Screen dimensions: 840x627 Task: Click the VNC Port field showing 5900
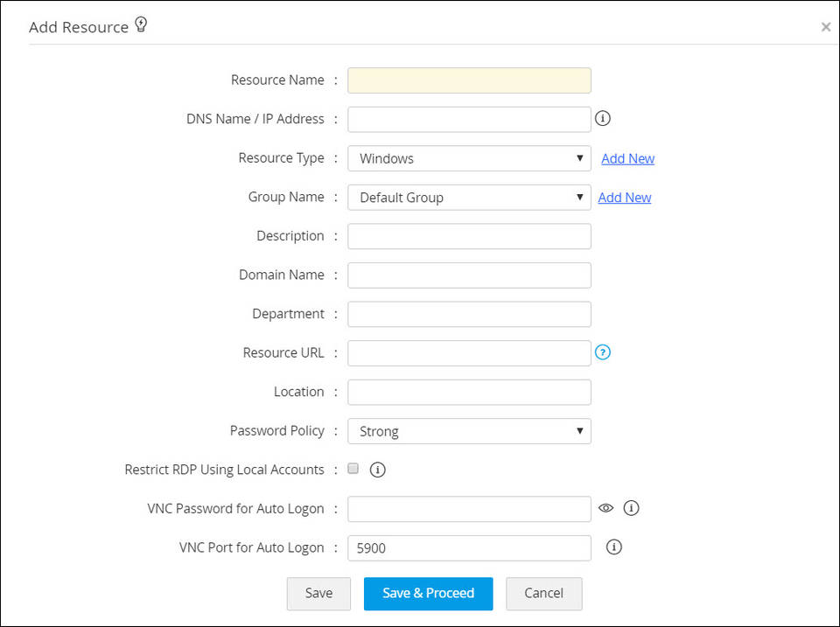pos(469,547)
